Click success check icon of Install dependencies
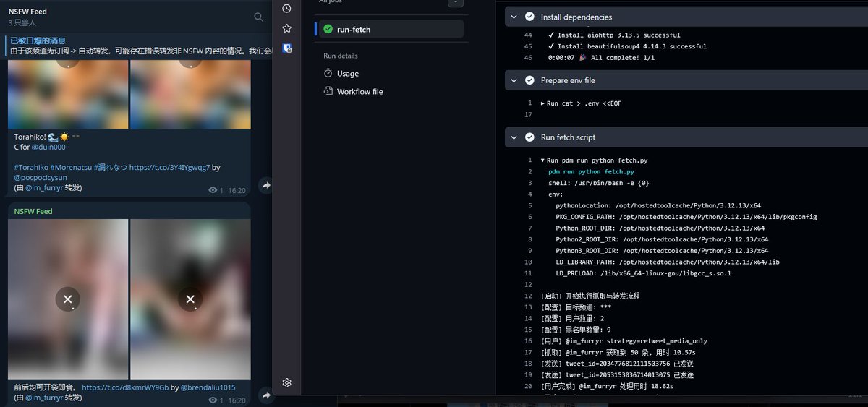 [x=529, y=17]
